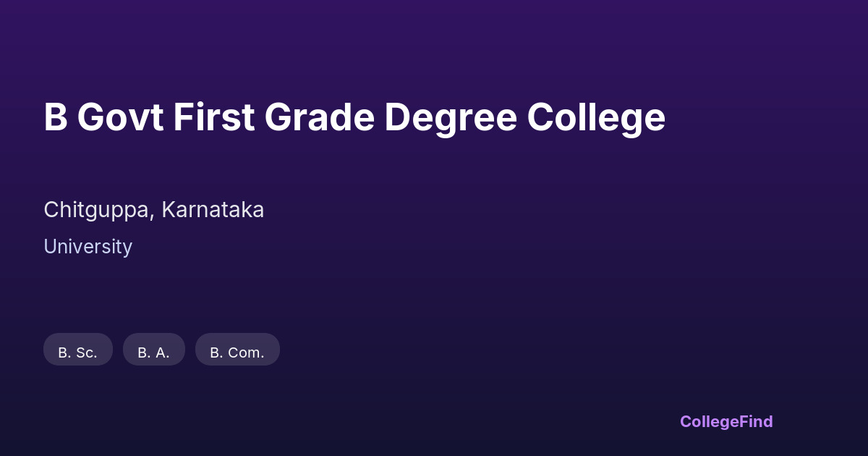Click the word "Karnataka"
The image size is (868, 456).
(213, 209)
